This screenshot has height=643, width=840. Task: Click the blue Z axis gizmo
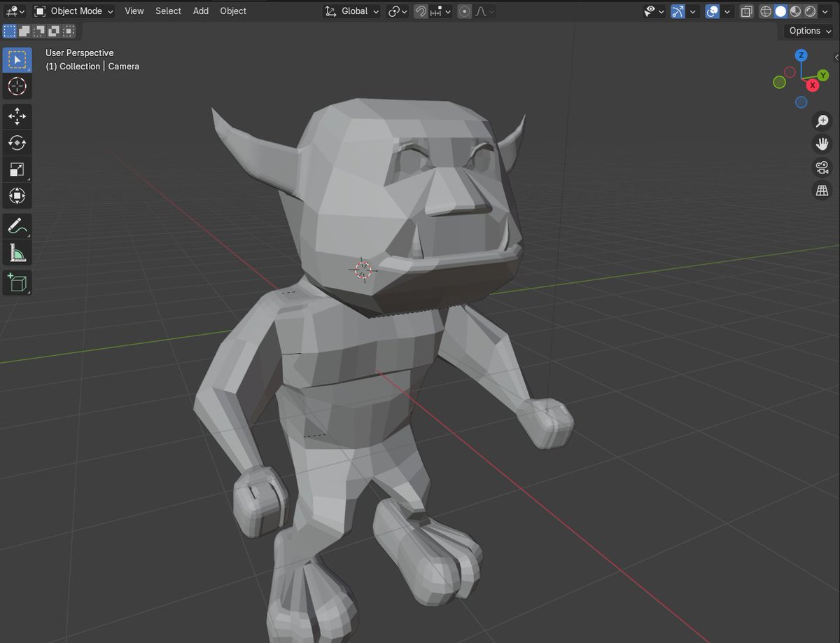(801, 55)
